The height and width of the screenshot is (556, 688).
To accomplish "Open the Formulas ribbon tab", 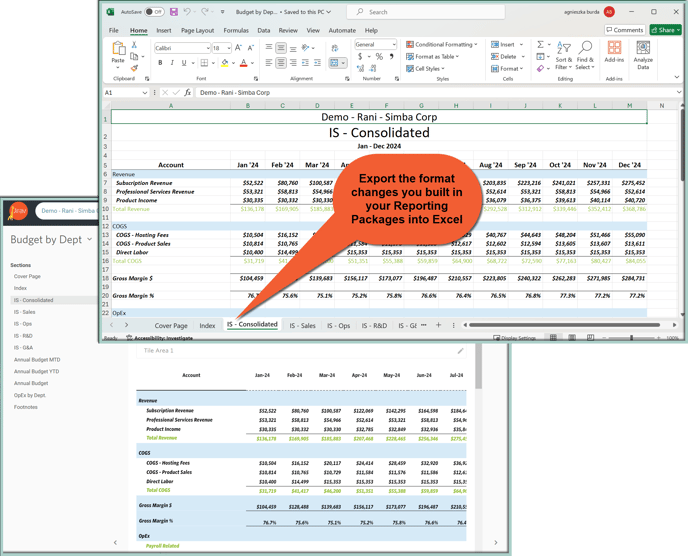I will (236, 30).
